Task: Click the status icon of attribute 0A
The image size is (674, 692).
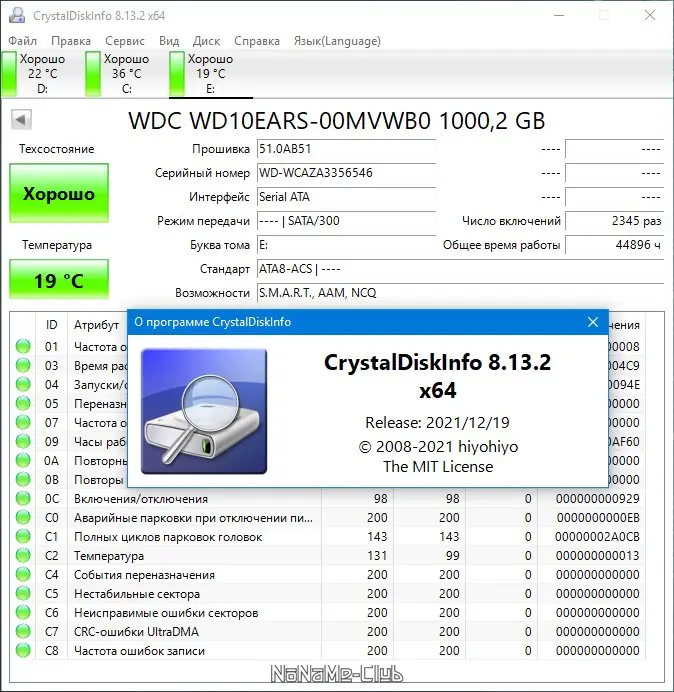Action: [x=23, y=460]
